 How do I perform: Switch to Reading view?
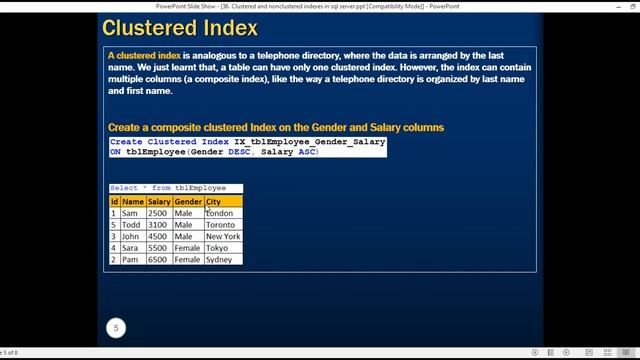pyautogui.click(x=626, y=353)
